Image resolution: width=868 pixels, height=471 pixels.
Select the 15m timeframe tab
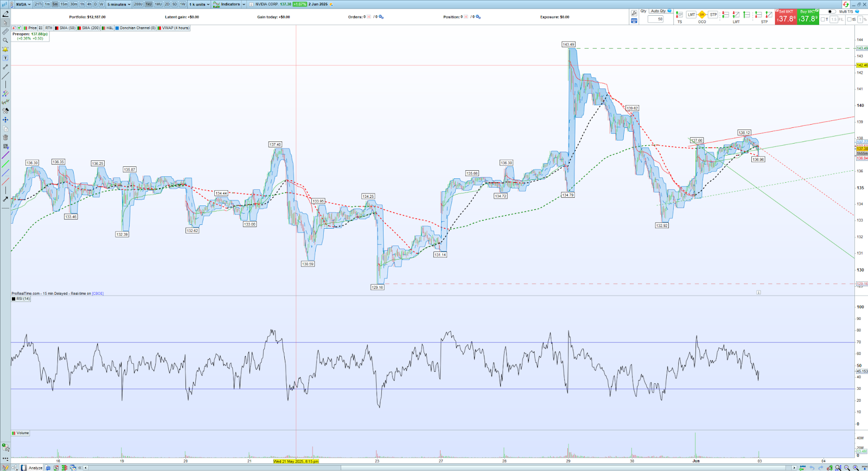[x=63, y=4]
